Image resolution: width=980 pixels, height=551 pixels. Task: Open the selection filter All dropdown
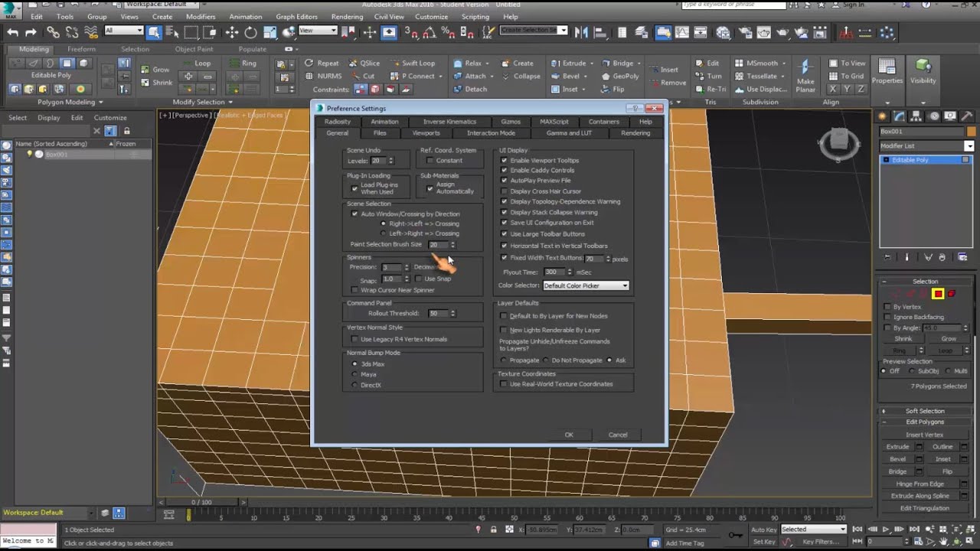pos(123,31)
